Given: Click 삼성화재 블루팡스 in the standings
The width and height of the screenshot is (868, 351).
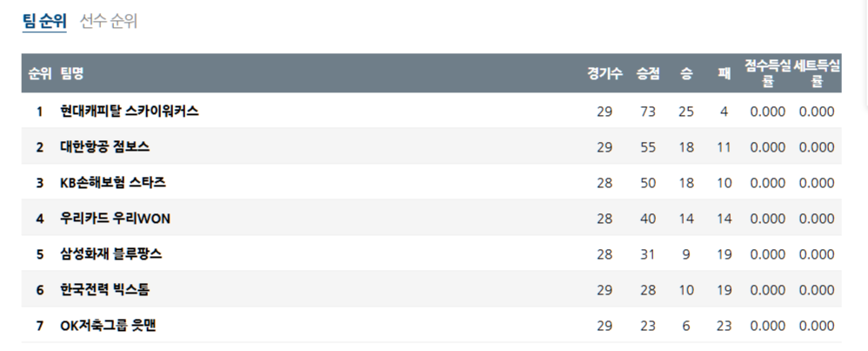Looking at the screenshot, I should click(111, 254).
